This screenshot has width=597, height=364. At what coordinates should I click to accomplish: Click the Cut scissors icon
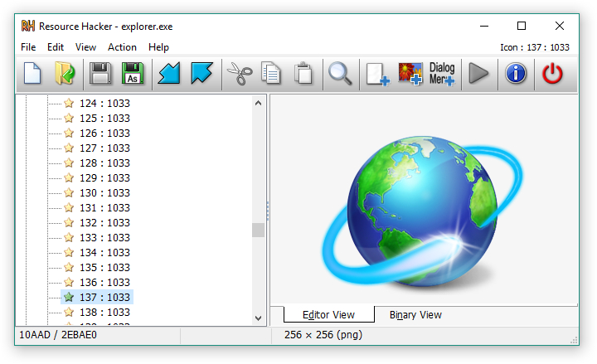pos(240,73)
